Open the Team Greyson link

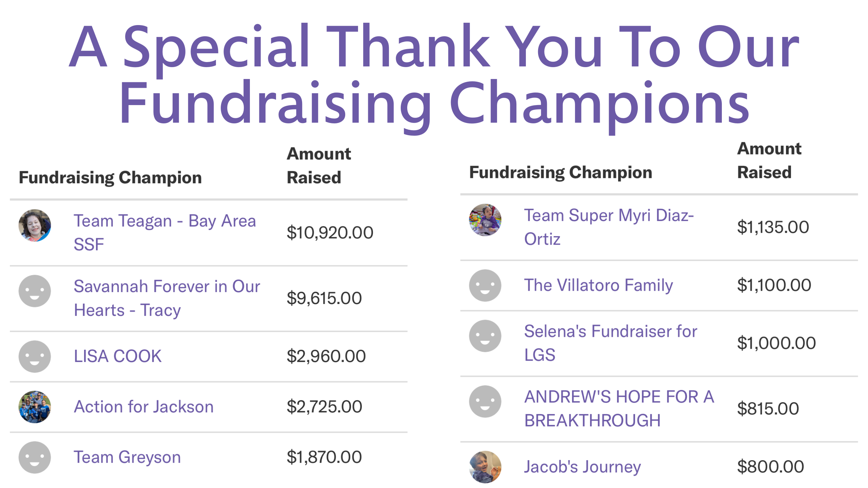tap(127, 457)
